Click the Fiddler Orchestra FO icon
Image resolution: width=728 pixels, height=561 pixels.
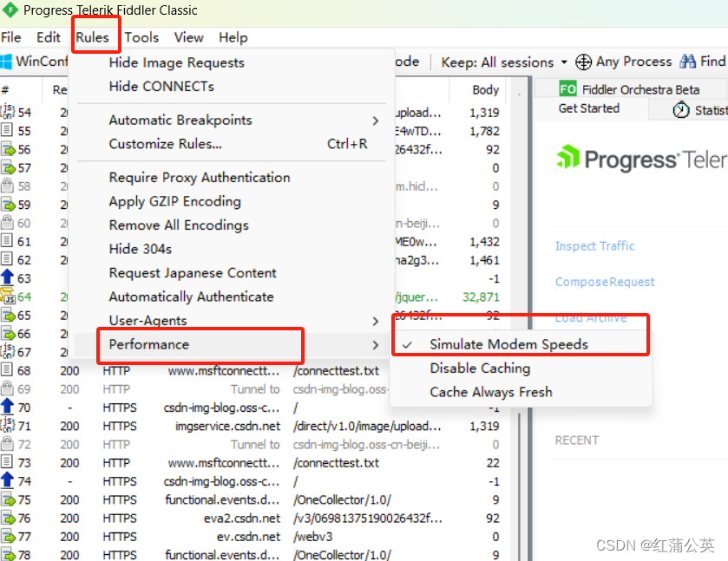pyautogui.click(x=567, y=89)
